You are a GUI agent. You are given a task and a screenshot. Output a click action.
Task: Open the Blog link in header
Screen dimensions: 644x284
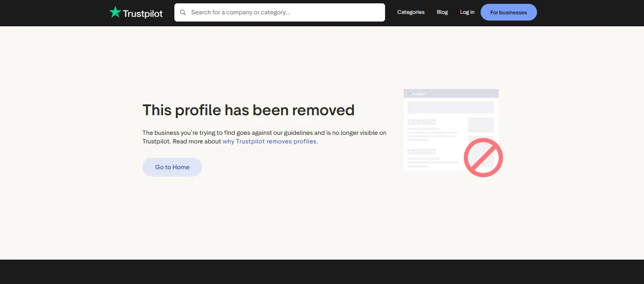(x=442, y=12)
